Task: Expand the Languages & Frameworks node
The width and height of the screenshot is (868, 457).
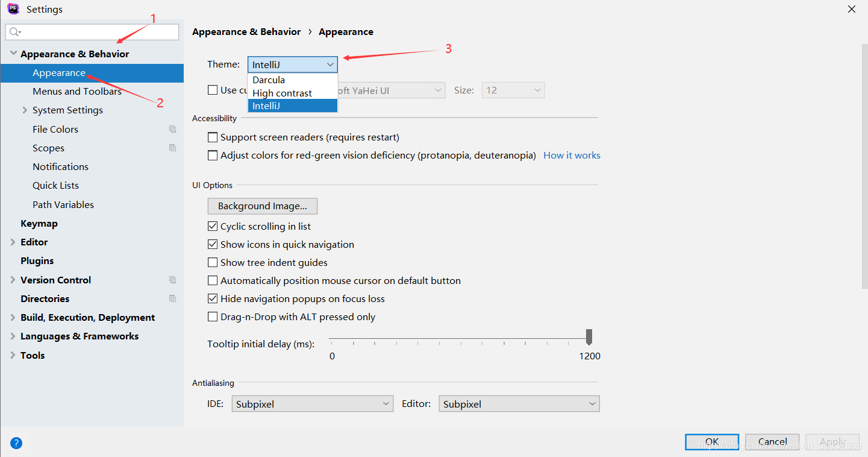Action: [13, 336]
